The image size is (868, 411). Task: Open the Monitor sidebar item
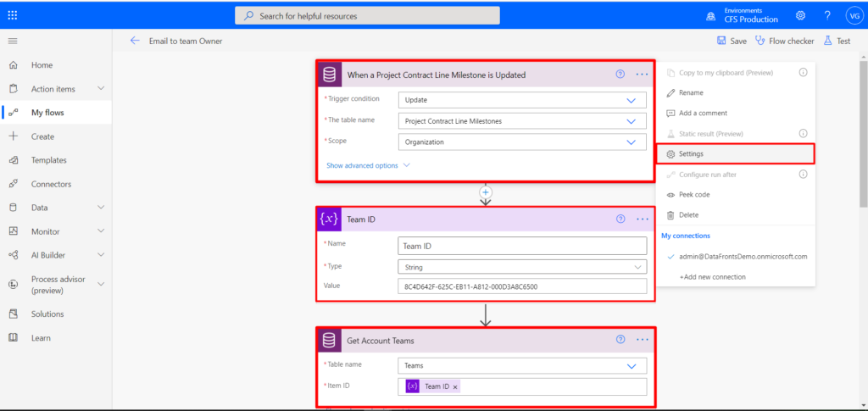click(x=46, y=231)
